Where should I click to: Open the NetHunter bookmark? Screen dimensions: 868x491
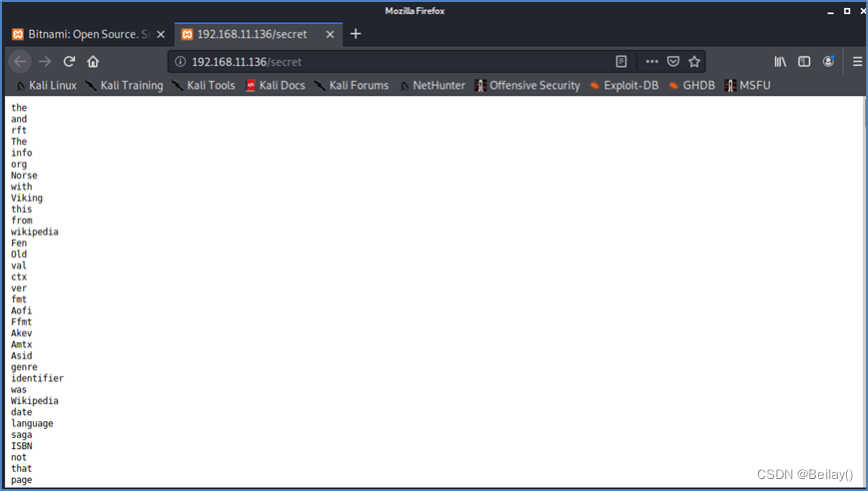432,85
